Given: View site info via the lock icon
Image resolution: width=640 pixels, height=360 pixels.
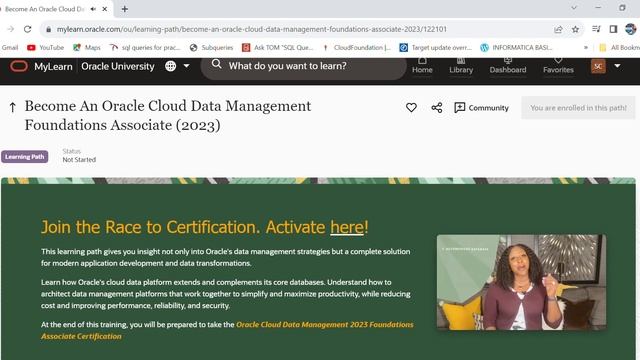Looking at the screenshot, I should 49,29.
